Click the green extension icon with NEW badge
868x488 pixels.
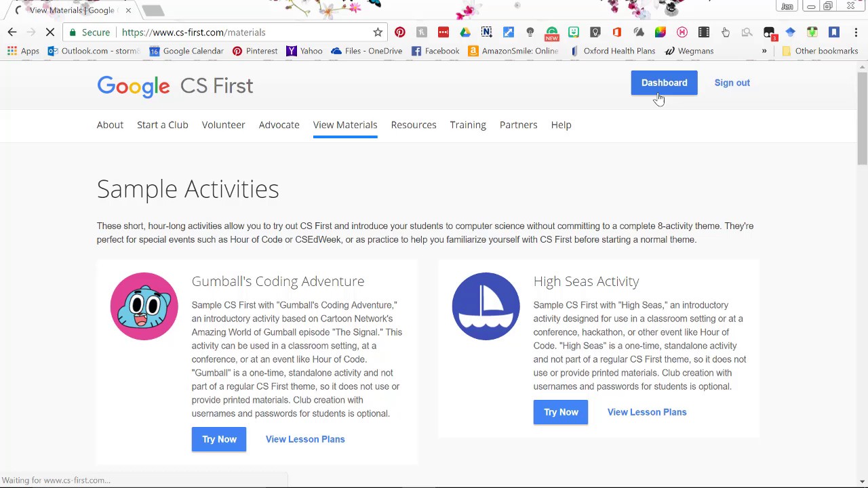(552, 33)
